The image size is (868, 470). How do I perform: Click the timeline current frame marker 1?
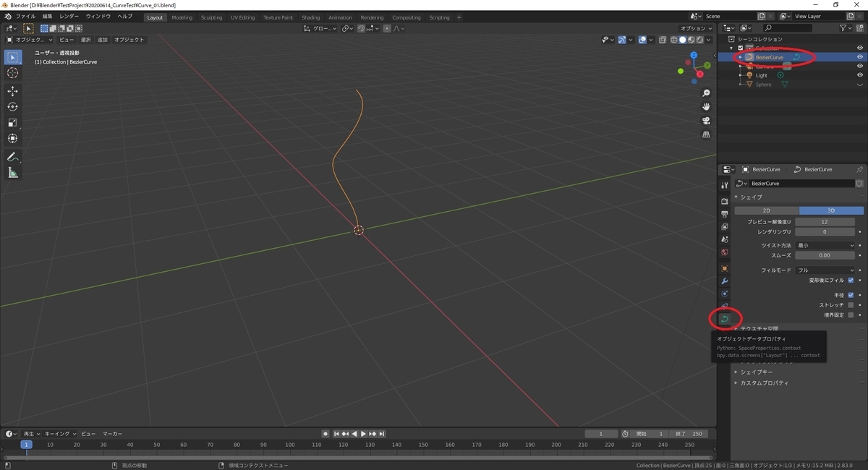26,445
